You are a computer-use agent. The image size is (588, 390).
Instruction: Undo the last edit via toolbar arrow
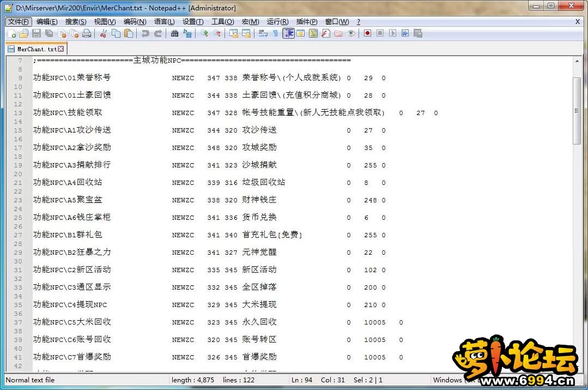coord(145,34)
